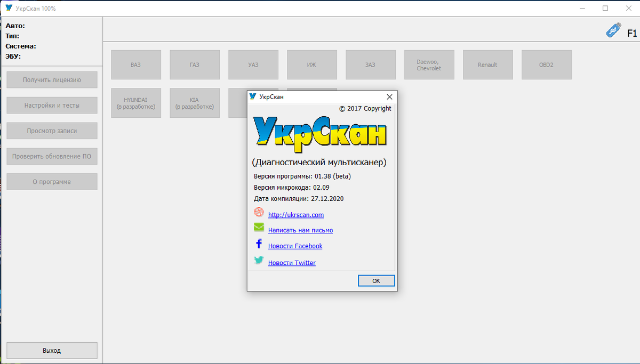Click УкрСкан app icon in main title bar
The height and width of the screenshot is (364, 640).
[x=8, y=8]
